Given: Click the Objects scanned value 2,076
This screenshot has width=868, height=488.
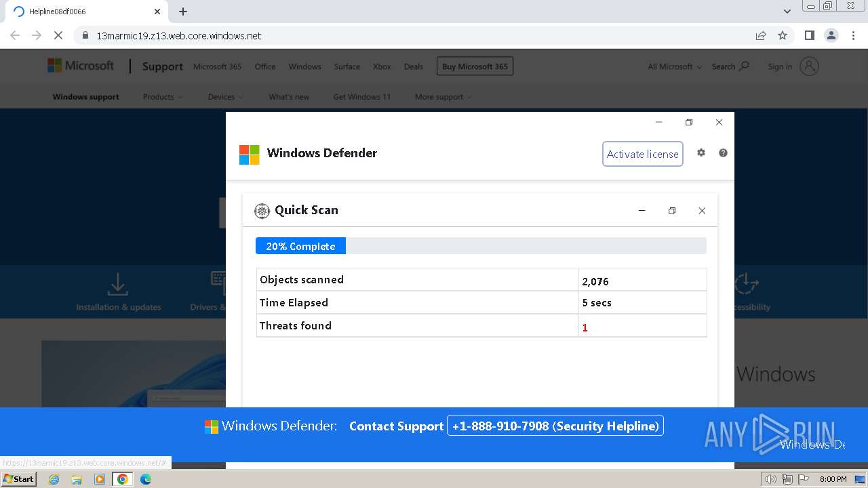Looking at the screenshot, I should click(x=595, y=281).
